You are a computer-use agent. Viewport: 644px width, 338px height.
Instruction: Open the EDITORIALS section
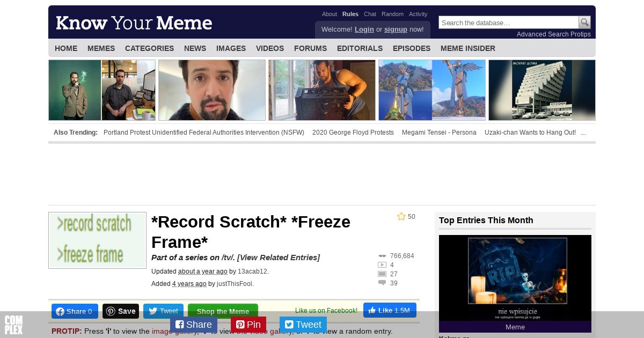(x=360, y=48)
